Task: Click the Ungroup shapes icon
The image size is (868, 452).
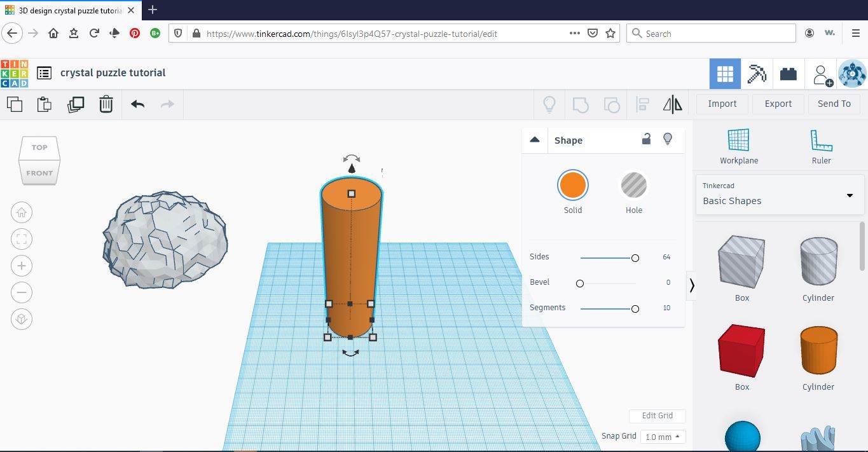Action: point(612,104)
